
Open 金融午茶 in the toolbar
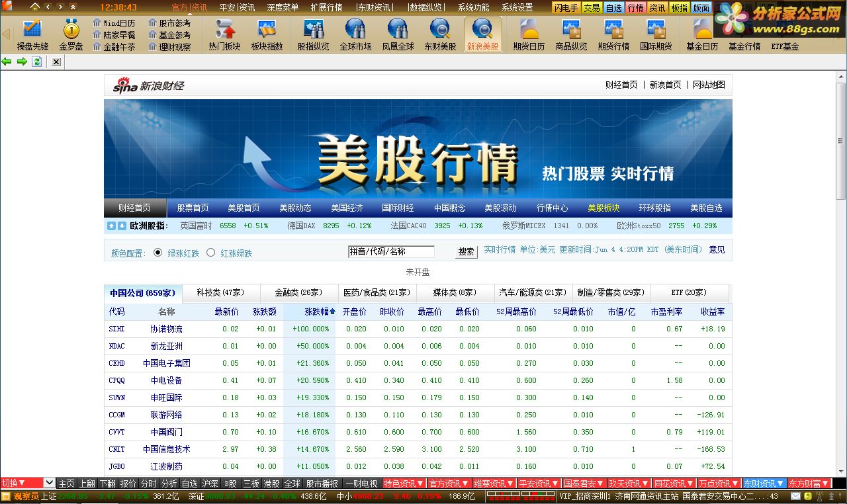(114, 47)
